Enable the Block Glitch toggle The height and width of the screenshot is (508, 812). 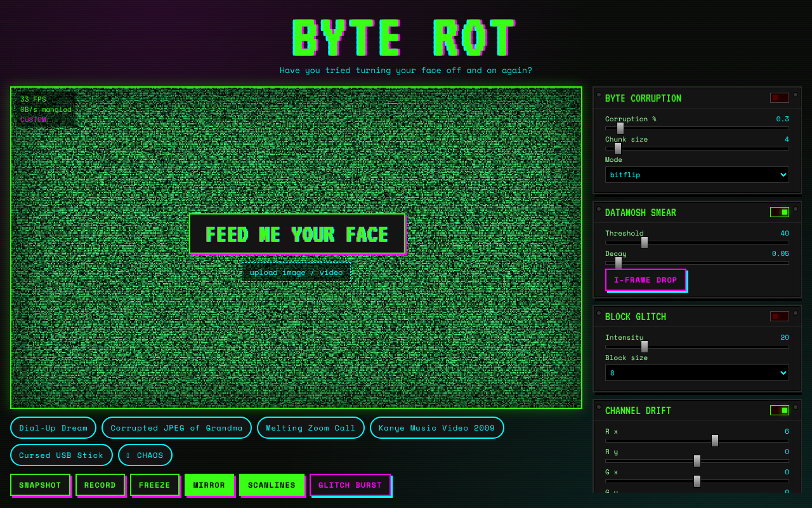point(780,316)
